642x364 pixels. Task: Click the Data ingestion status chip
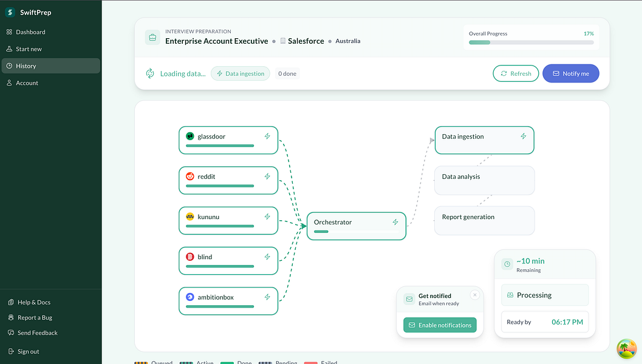[x=241, y=73]
